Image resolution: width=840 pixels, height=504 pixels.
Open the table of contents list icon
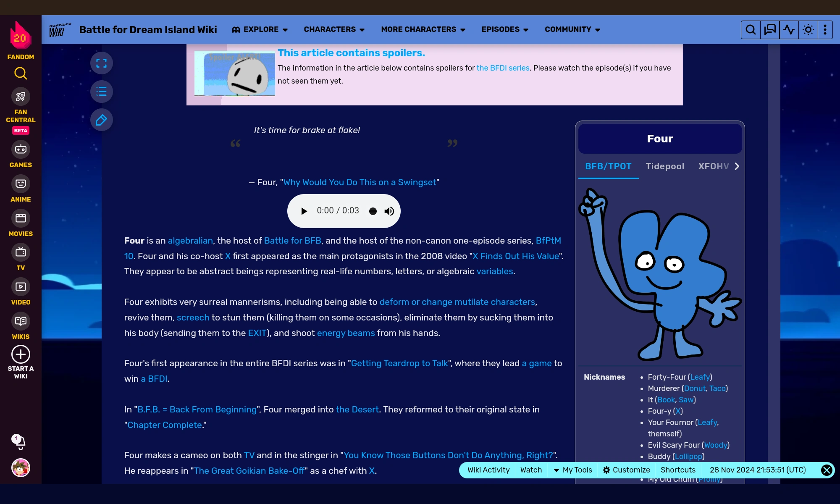[101, 92]
